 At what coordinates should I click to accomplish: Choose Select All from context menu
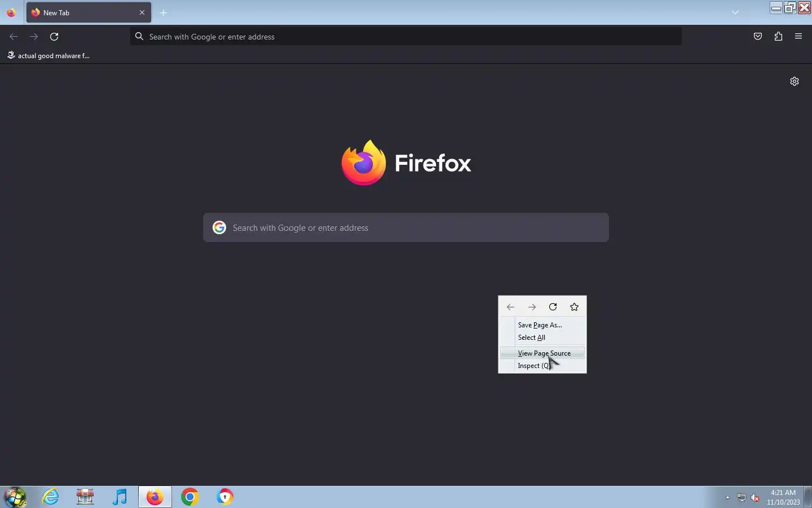tap(542, 338)
